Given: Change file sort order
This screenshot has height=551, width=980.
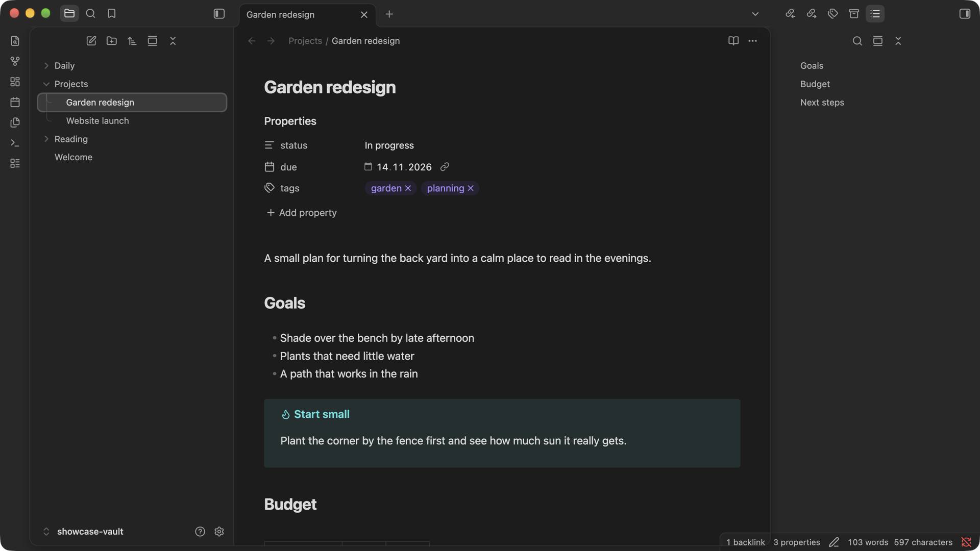Looking at the screenshot, I should click(132, 41).
